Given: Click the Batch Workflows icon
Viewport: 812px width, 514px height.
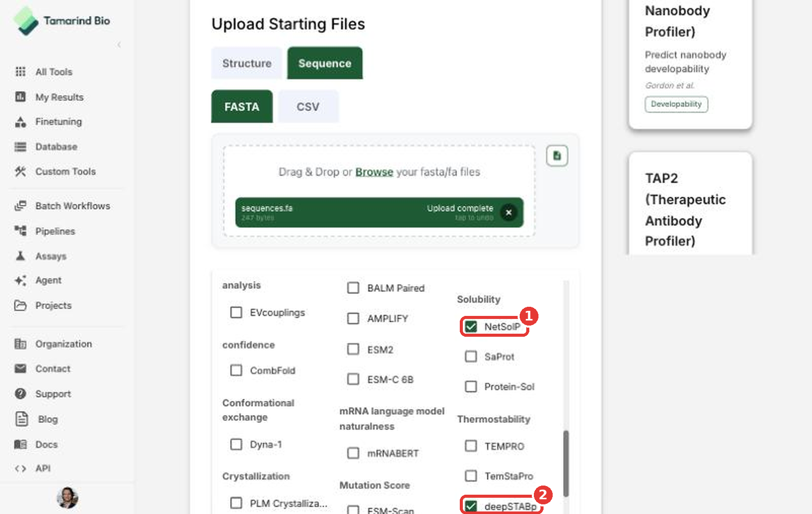Looking at the screenshot, I should (x=20, y=206).
